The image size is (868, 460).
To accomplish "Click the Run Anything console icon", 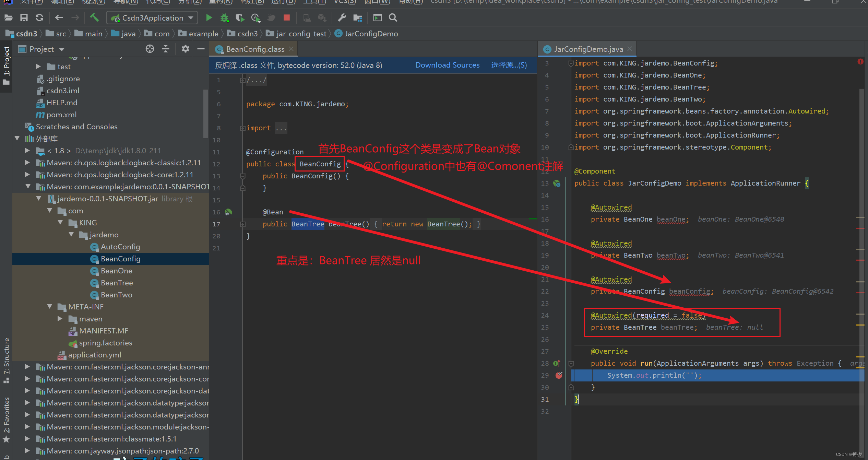I will (377, 18).
